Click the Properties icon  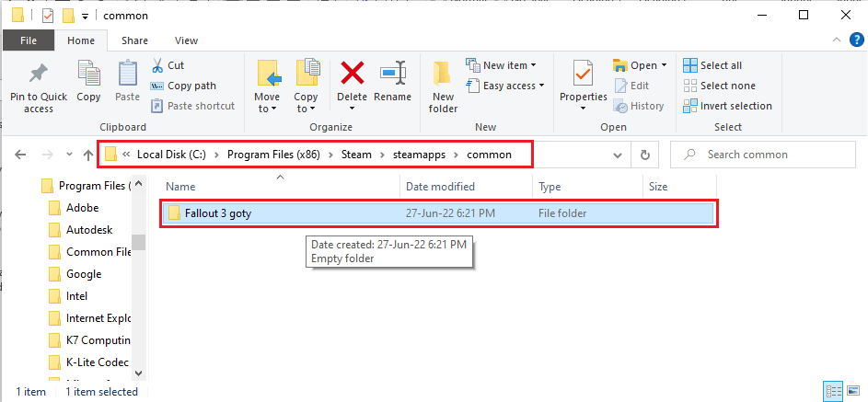pos(584,74)
